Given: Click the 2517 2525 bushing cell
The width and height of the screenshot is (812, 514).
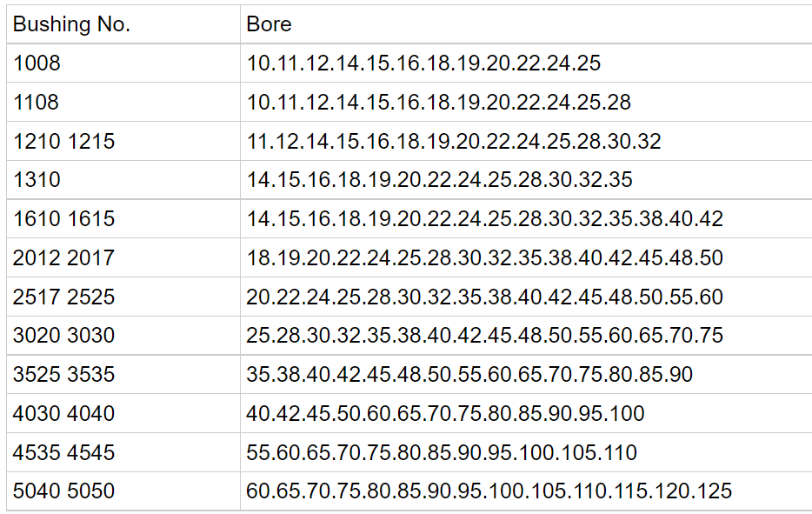Looking at the screenshot, I should (x=123, y=297).
